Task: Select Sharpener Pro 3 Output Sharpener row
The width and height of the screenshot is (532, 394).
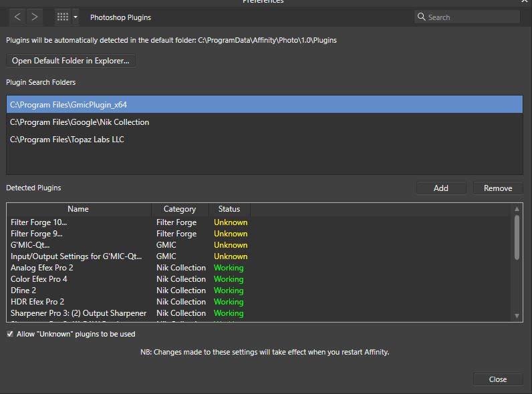Action: [259, 313]
